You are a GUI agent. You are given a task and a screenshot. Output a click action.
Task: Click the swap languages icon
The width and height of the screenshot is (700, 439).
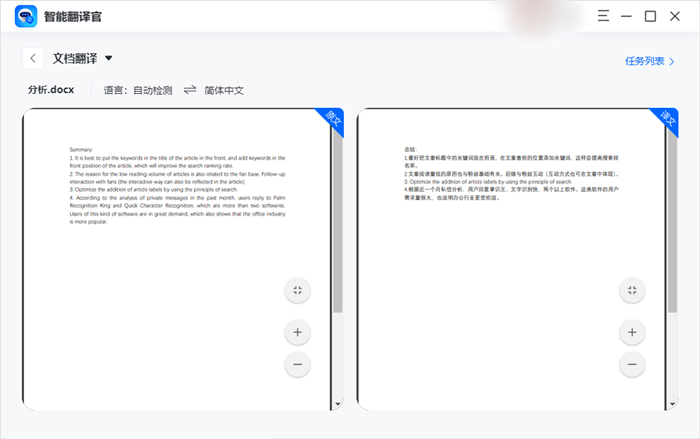[190, 90]
